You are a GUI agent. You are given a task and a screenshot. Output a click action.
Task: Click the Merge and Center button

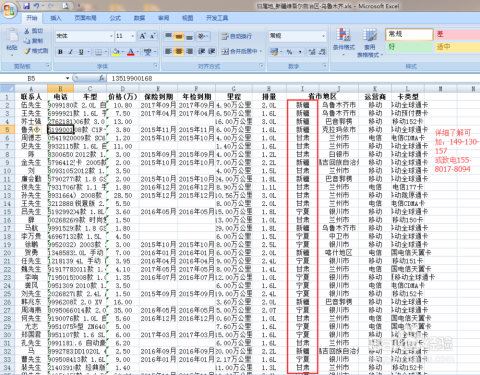click(x=242, y=51)
